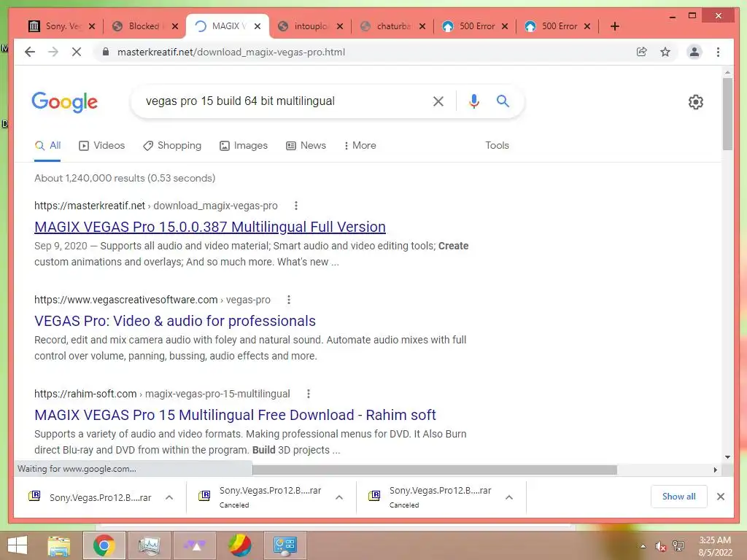Click the address bar URL

(231, 52)
